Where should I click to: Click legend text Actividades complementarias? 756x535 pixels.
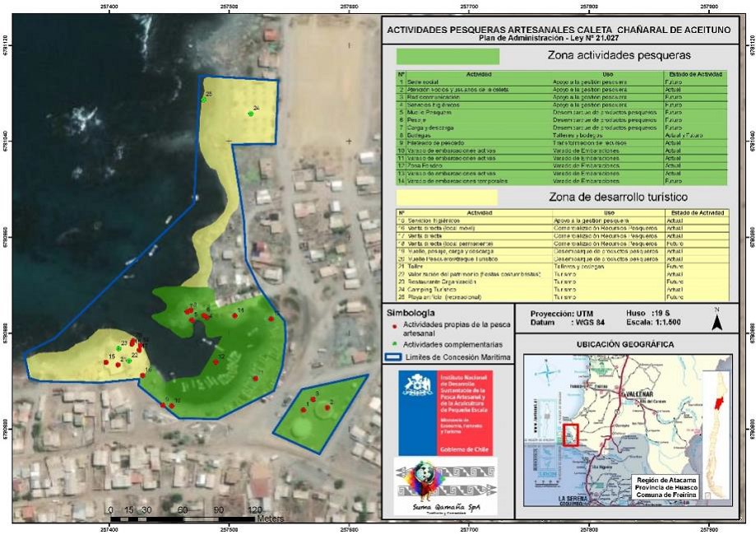452,344
